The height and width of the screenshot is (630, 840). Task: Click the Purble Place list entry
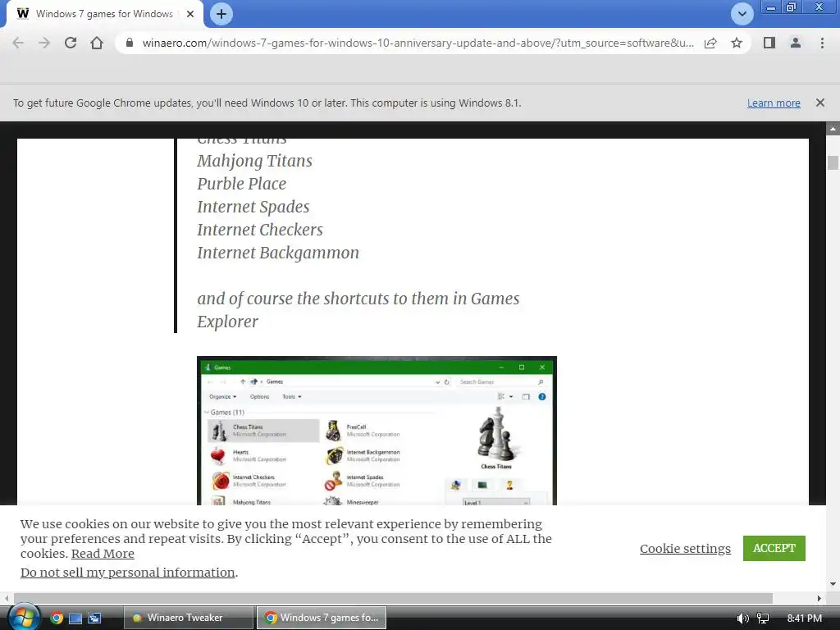pos(242,184)
